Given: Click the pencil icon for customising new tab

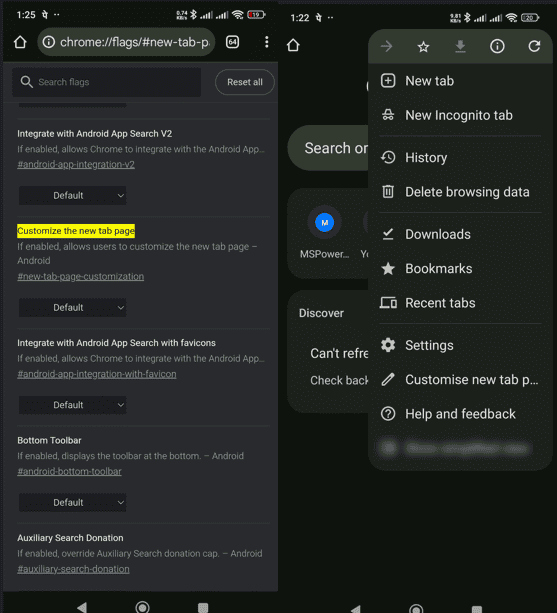Looking at the screenshot, I should 388,380.
